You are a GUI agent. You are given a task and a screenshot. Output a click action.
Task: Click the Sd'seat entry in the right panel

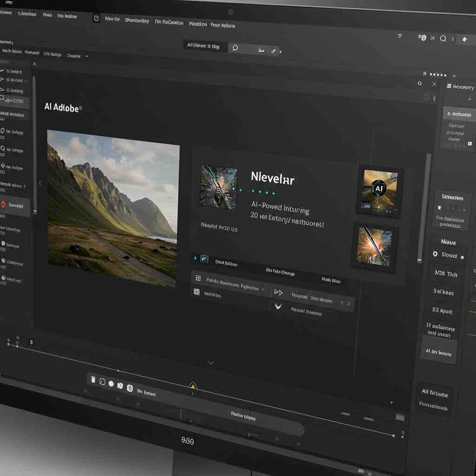443,291
